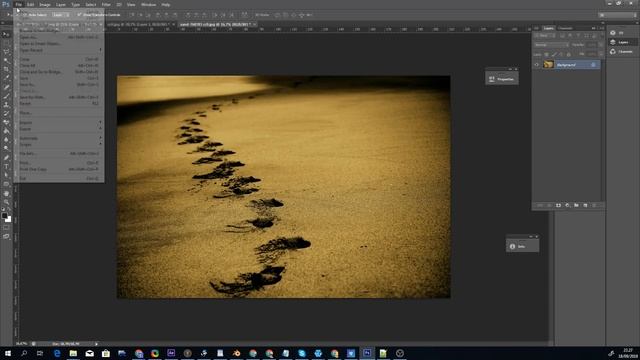
Task: Click the Background layer lock icon
Action: pyautogui.click(x=593, y=65)
